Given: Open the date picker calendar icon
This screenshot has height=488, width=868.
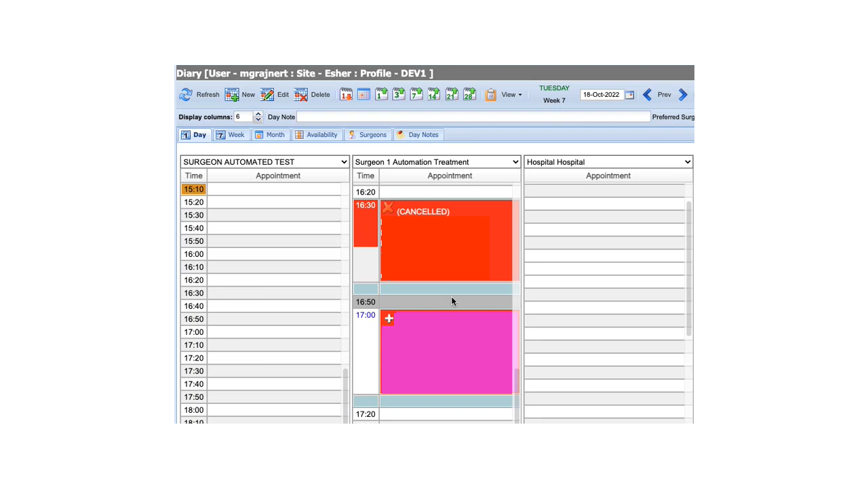Looking at the screenshot, I should (x=629, y=95).
